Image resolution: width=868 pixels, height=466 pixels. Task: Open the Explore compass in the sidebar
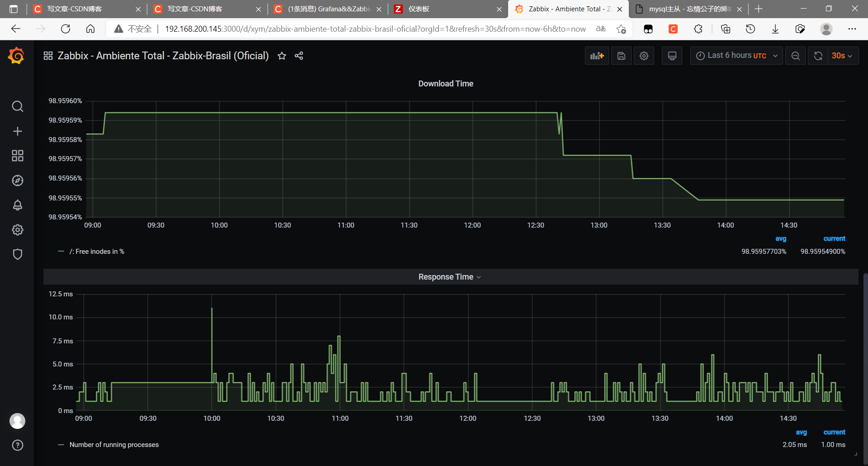click(x=17, y=180)
